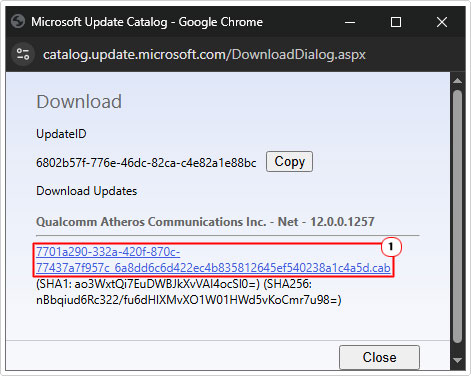
Task: Click the UpdateID label
Action: coord(61,134)
